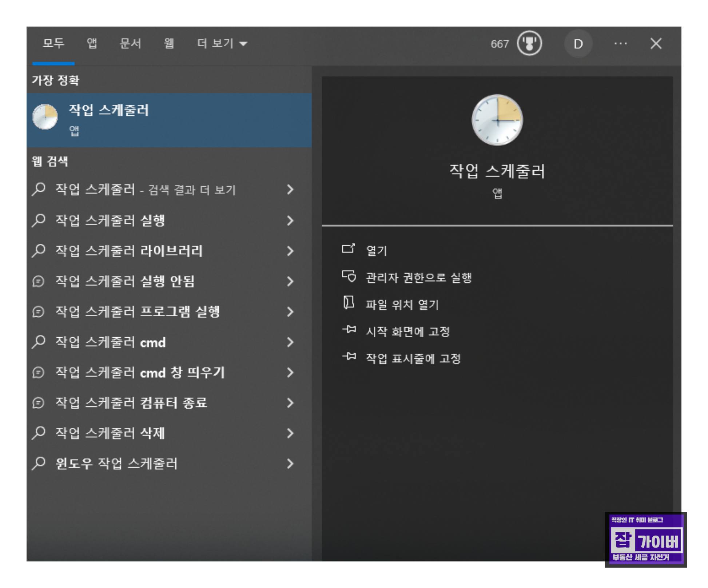Click 관리자 권한으로 실행 shield icon

tap(349, 277)
